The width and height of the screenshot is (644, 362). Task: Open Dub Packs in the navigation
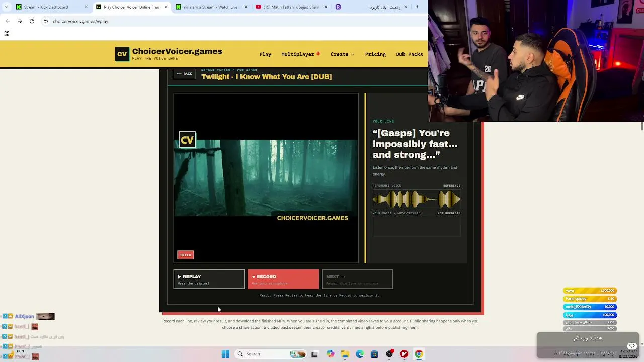coord(410,54)
